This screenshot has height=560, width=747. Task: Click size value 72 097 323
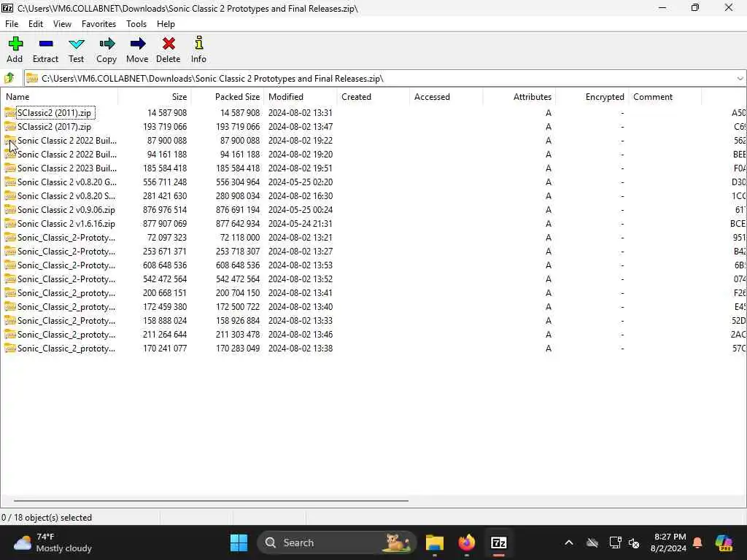(167, 237)
